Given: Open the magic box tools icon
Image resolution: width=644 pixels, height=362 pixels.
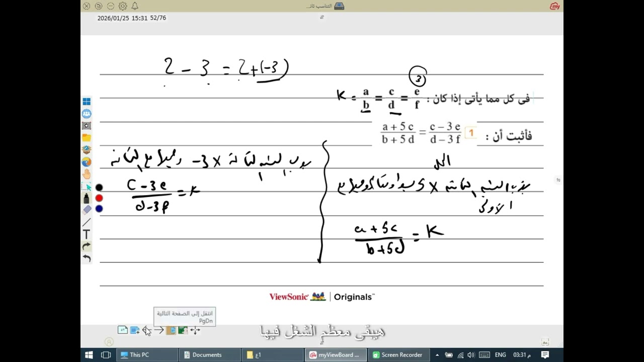Looking at the screenshot, I should 87,150.
